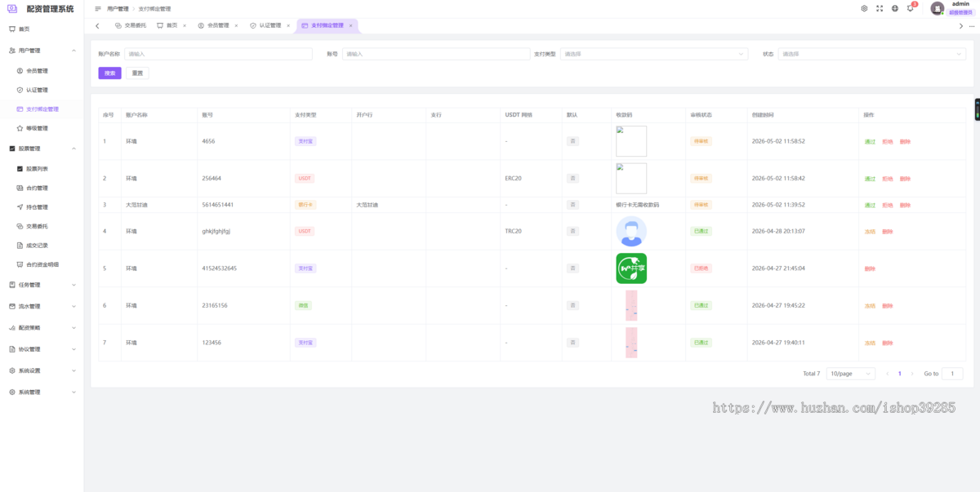The width and height of the screenshot is (980, 492).
Task: Switch to the 首页 tab
Action: (167, 25)
